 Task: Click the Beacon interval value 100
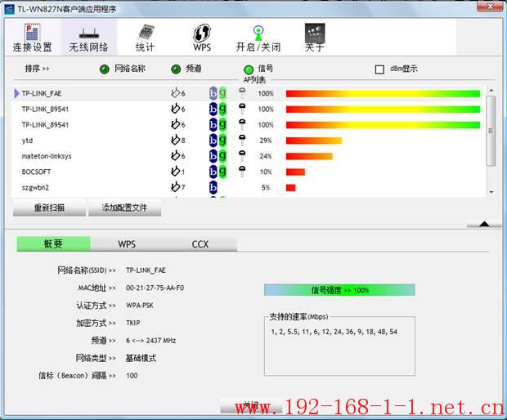(x=132, y=375)
